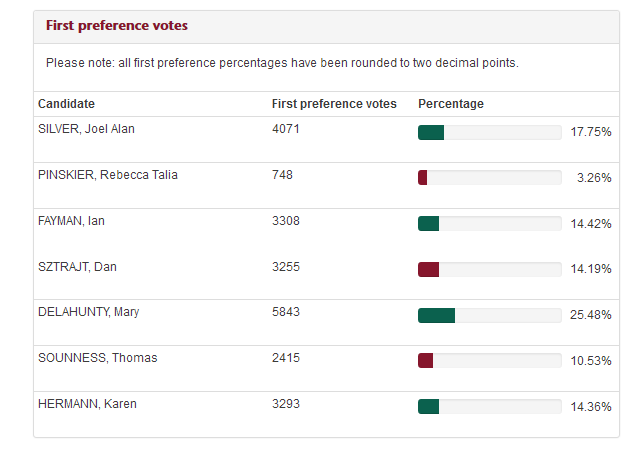
Task: Click the rounding note about percentages
Action: coord(282,63)
